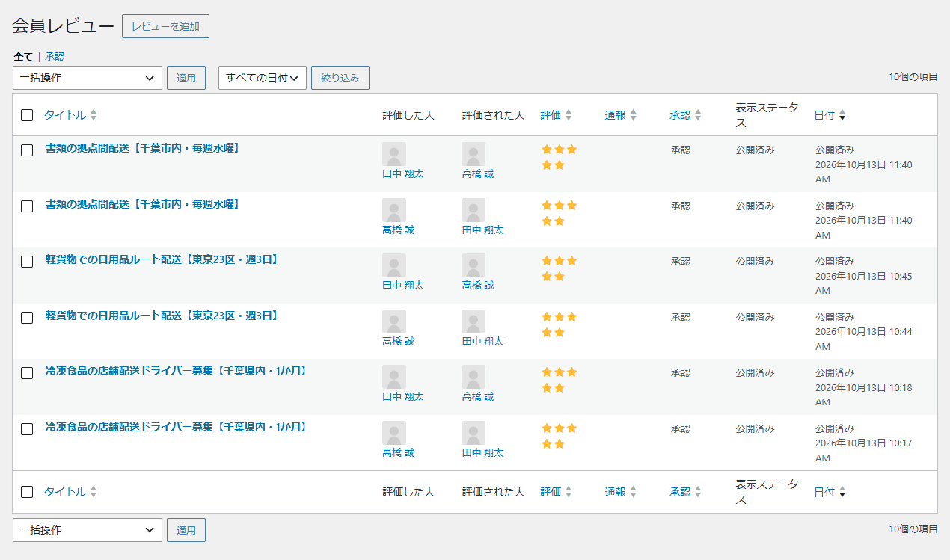Viewport: 950px width, 560px height.
Task: Sort by 承認 column in header
Action: tap(680, 115)
